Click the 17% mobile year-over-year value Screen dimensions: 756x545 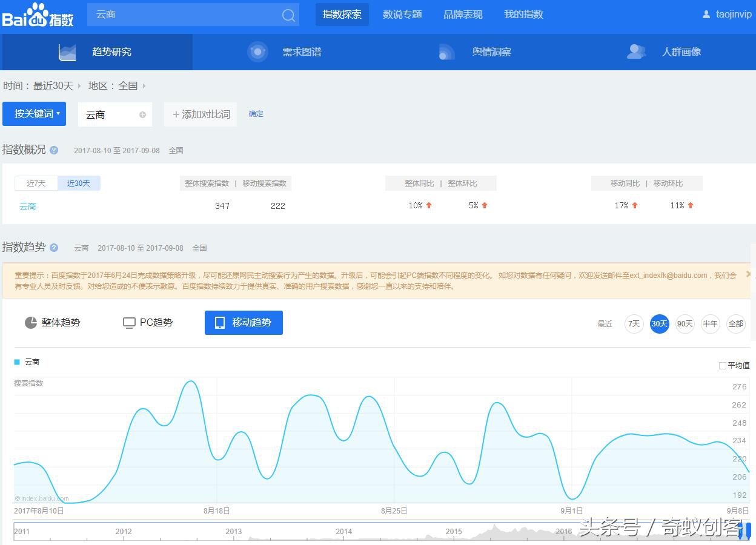[622, 206]
